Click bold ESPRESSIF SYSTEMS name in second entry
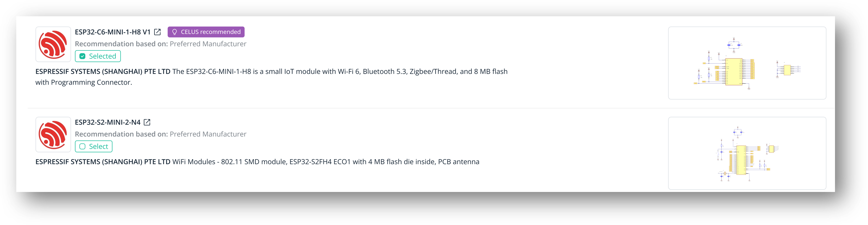868x225 pixels. pos(103,162)
